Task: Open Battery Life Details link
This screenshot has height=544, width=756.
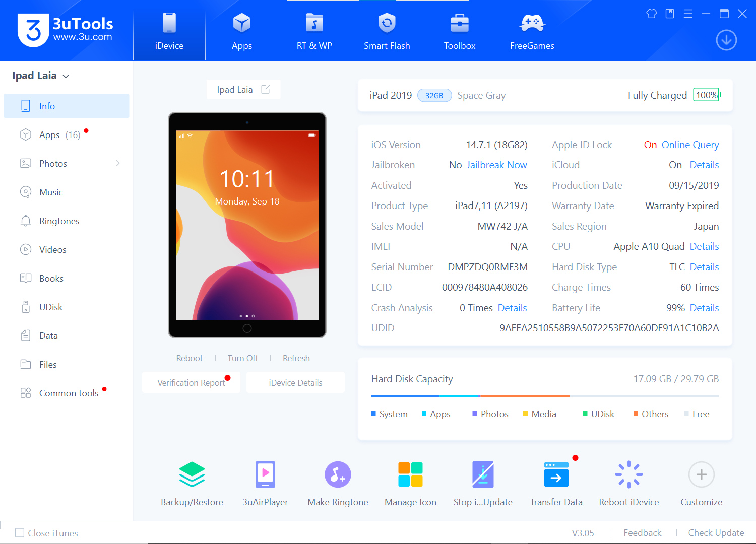Action: point(704,308)
